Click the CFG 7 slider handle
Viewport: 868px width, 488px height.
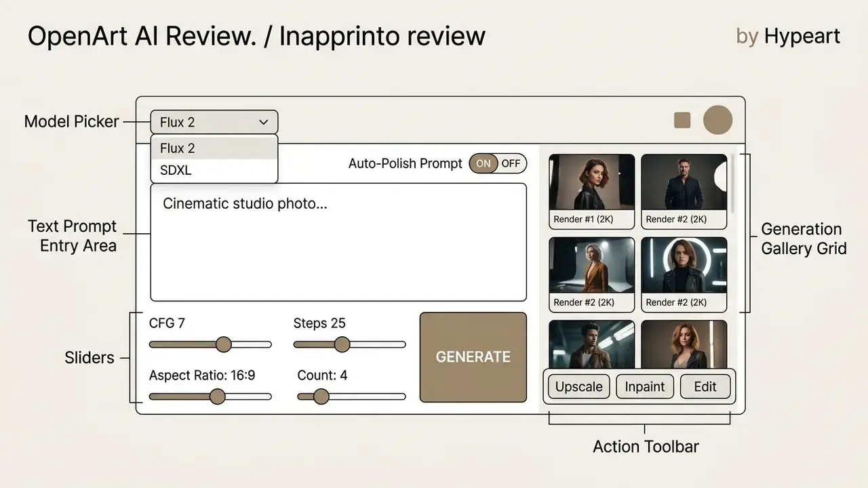pyautogui.click(x=224, y=344)
